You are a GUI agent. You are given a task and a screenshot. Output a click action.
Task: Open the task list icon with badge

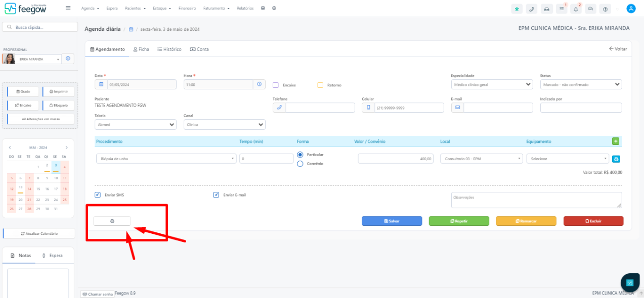point(561,9)
